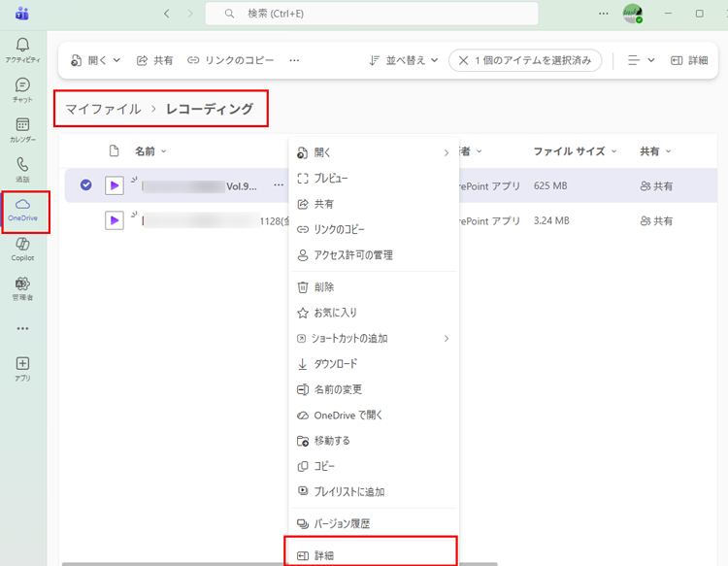This screenshot has width=728, height=566.
Task: Click 共有 in the command bar
Action: [155, 60]
